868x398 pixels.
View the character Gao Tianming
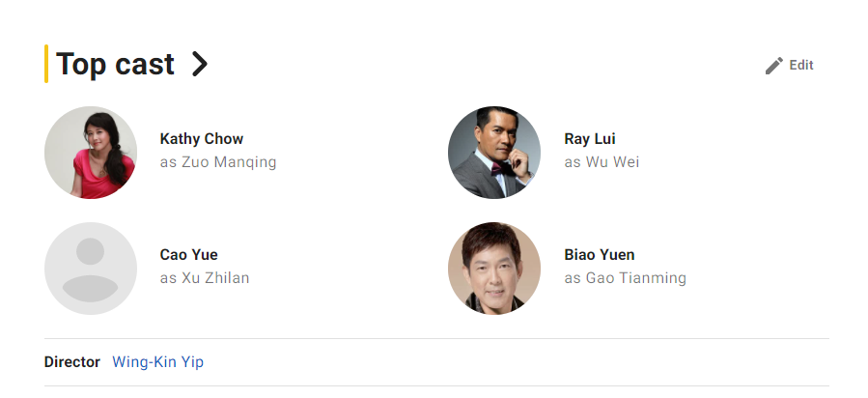point(635,278)
